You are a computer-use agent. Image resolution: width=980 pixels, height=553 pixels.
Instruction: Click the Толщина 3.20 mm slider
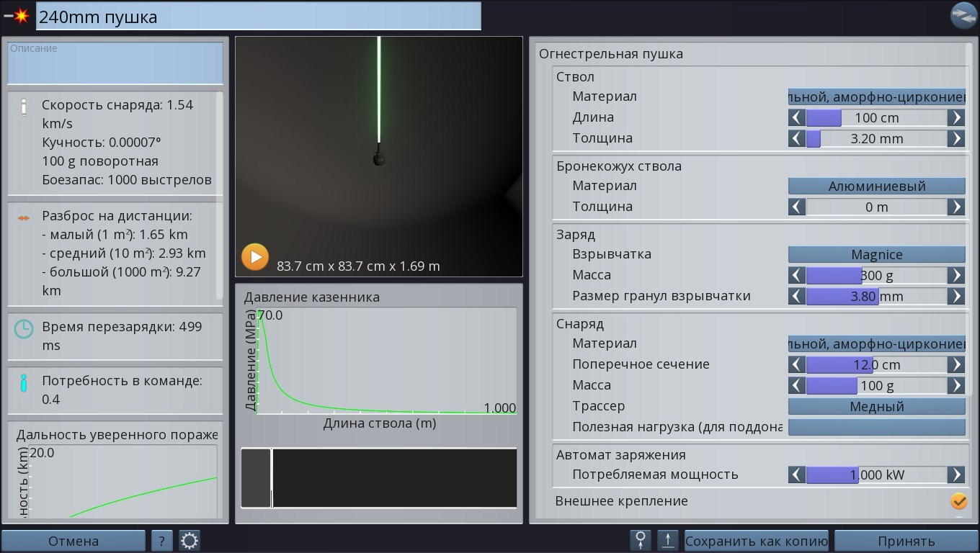click(x=876, y=139)
